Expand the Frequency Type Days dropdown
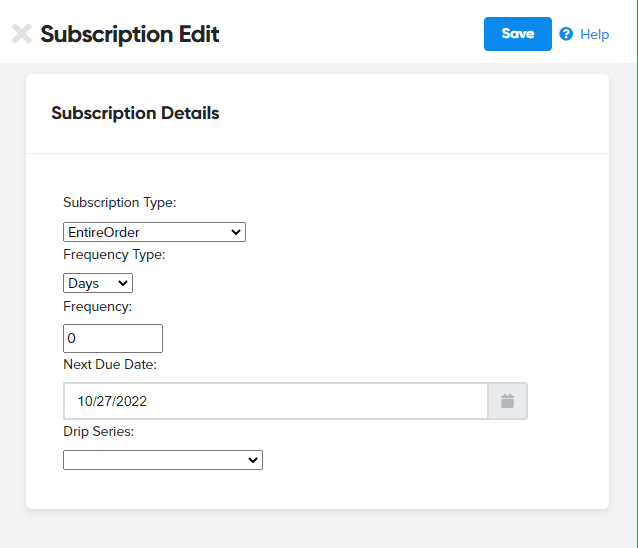This screenshot has width=638, height=548. (x=98, y=283)
